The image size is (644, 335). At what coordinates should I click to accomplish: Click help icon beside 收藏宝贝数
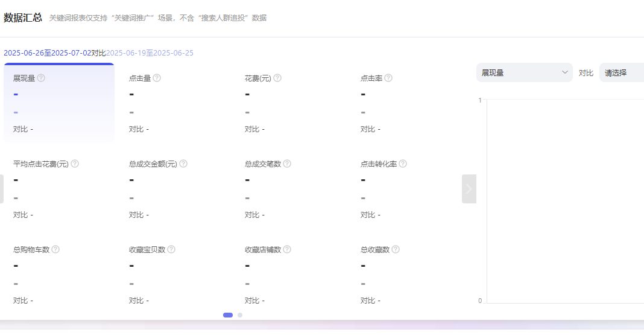pyautogui.click(x=171, y=249)
